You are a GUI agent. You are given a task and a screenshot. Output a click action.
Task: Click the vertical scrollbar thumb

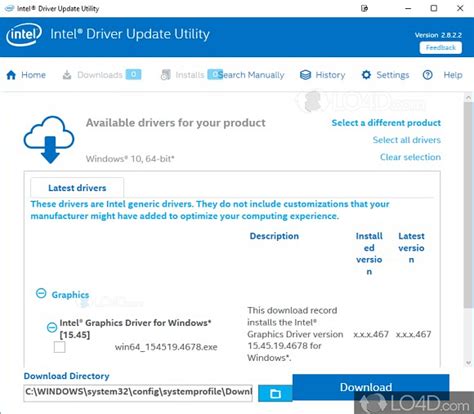click(468, 205)
